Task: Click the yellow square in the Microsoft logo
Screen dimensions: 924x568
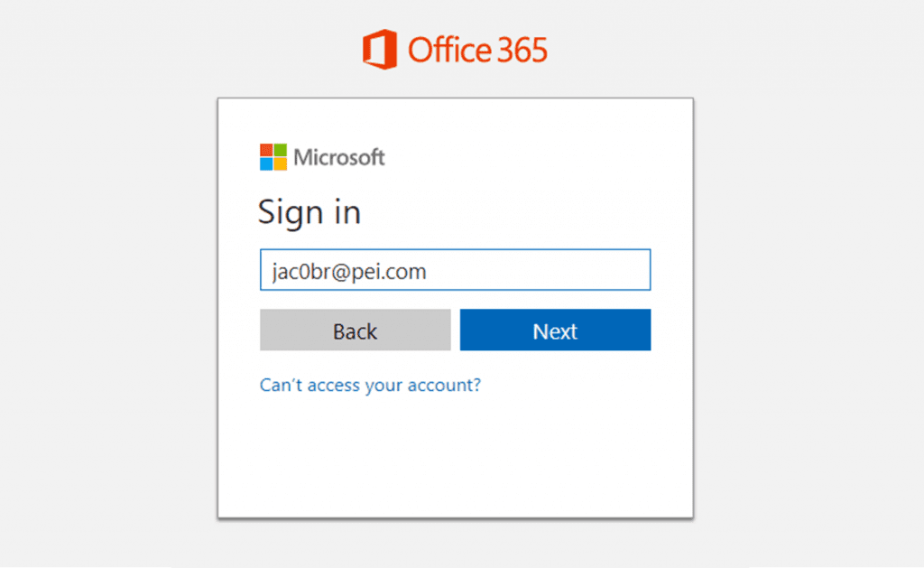Action: 279,163
